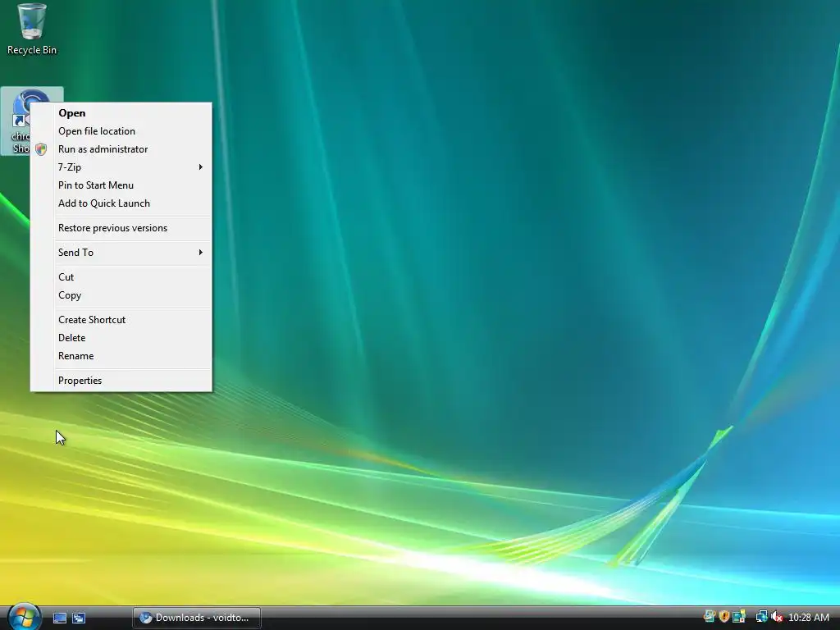Screen dimensions: 840x630
Task: Select Rename in the context menu
Action: [121, 356]
